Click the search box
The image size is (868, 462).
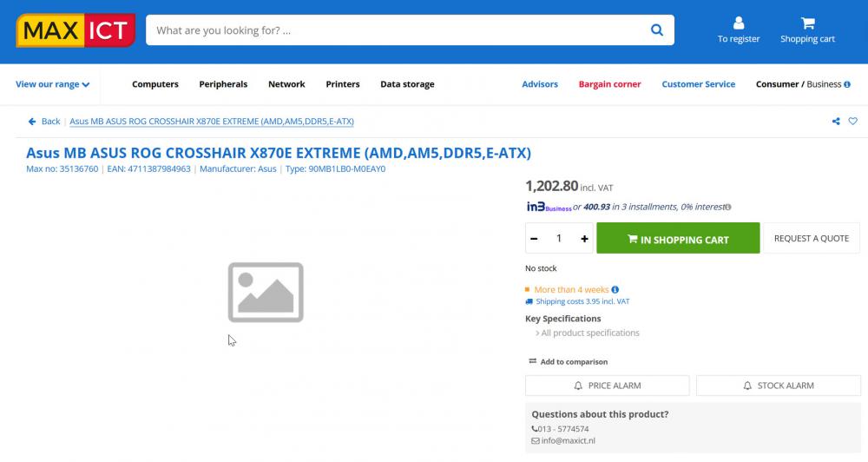point(410,30)
